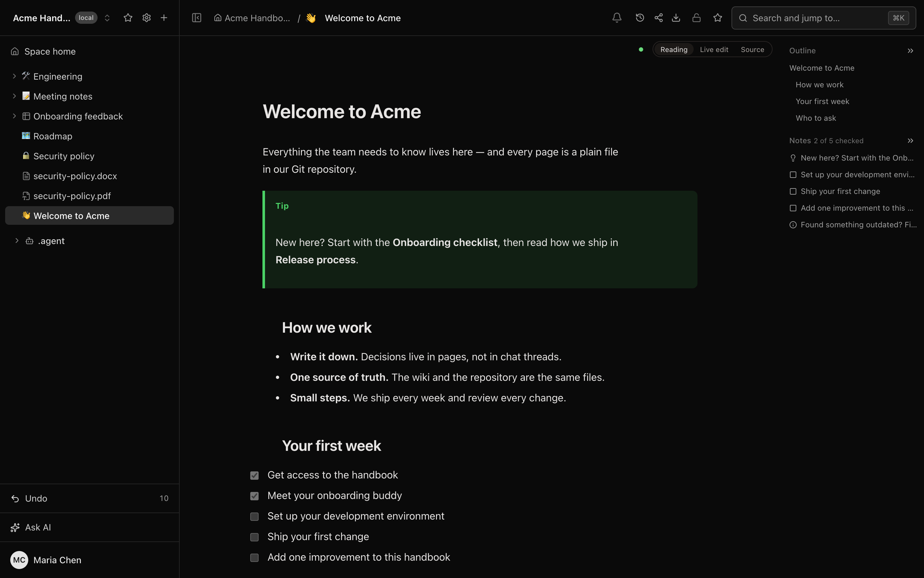Click the .agent robot icon
924x578 pixels.
pos(30,241)
